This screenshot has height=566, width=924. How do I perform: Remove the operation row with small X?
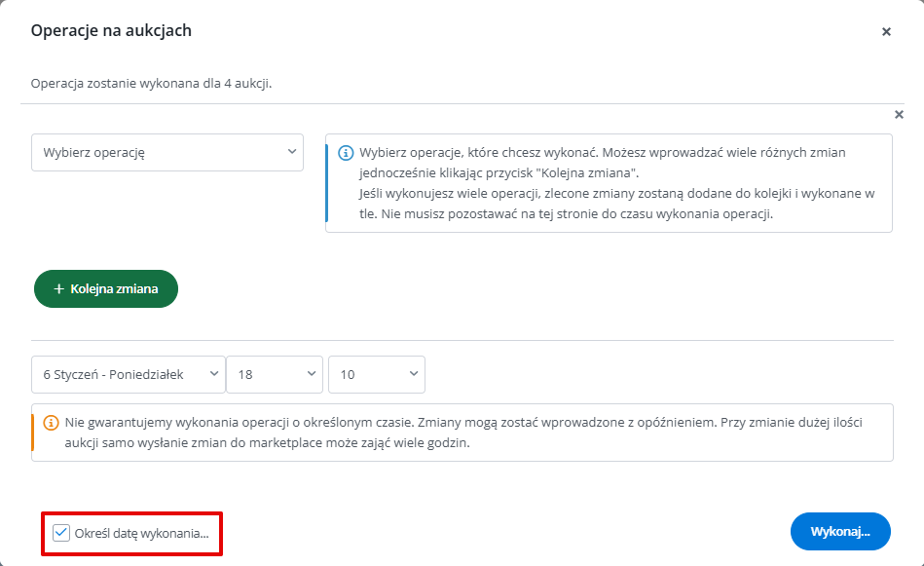pos(899,114)
